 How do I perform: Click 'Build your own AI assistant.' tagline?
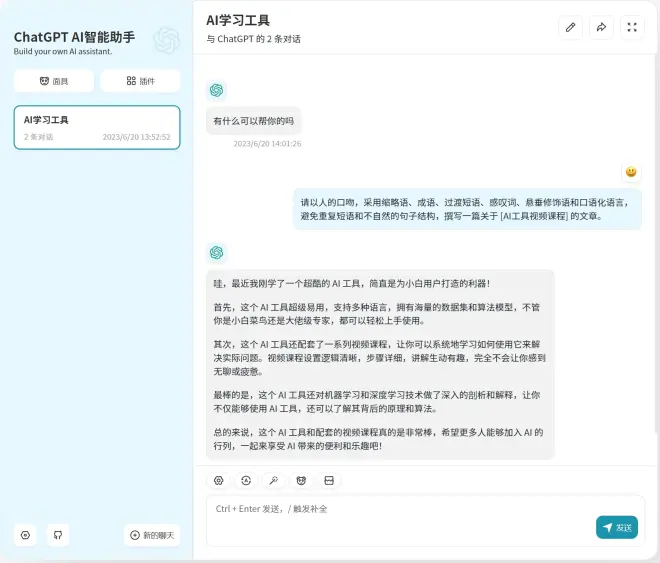click(63, 51)
